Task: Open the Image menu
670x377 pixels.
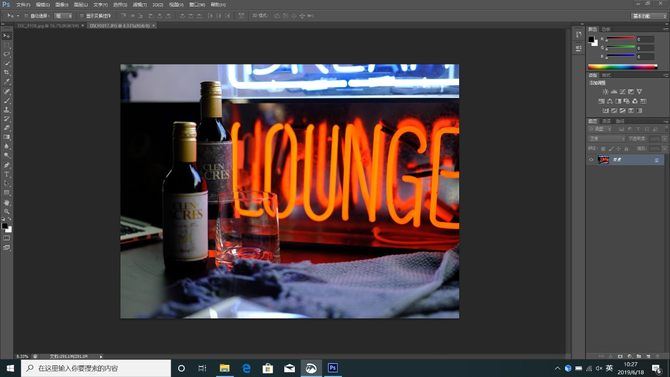Action: (x=62, y=5)
